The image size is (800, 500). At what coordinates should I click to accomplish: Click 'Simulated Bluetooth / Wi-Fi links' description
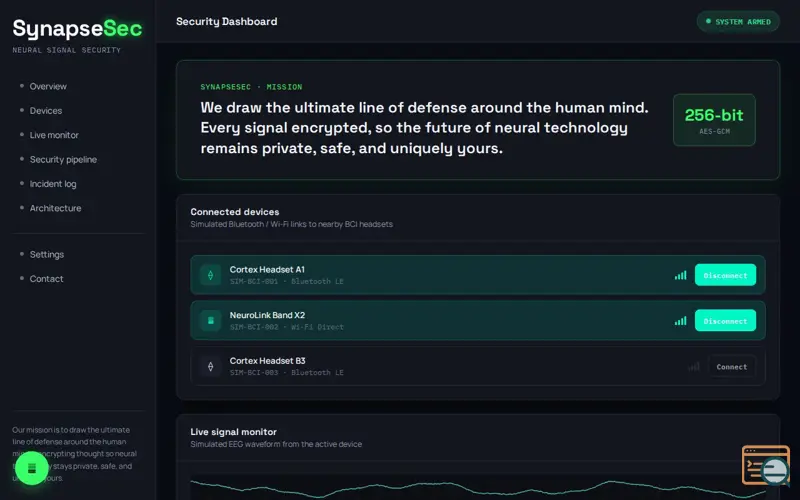pos(291,224)
